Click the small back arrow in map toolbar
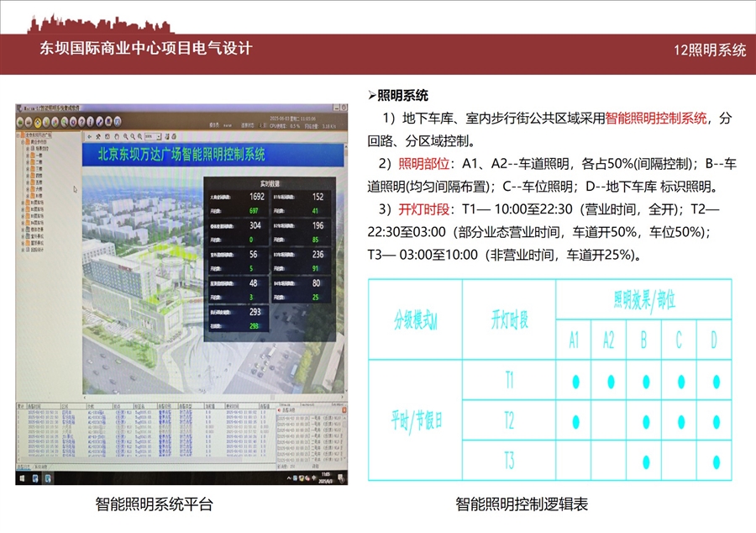Screen dimensions: 756x533 click(89, 136)
